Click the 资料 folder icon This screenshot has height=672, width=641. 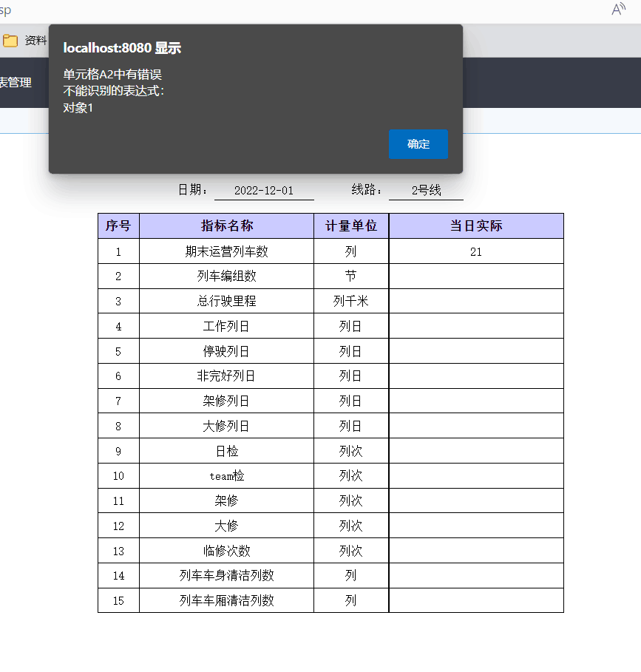pyautogui.click(x=11, y=41)
